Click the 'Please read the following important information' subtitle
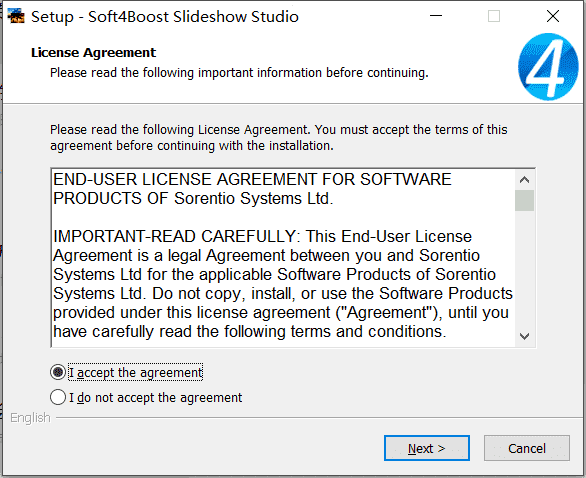 pos(239,73)
